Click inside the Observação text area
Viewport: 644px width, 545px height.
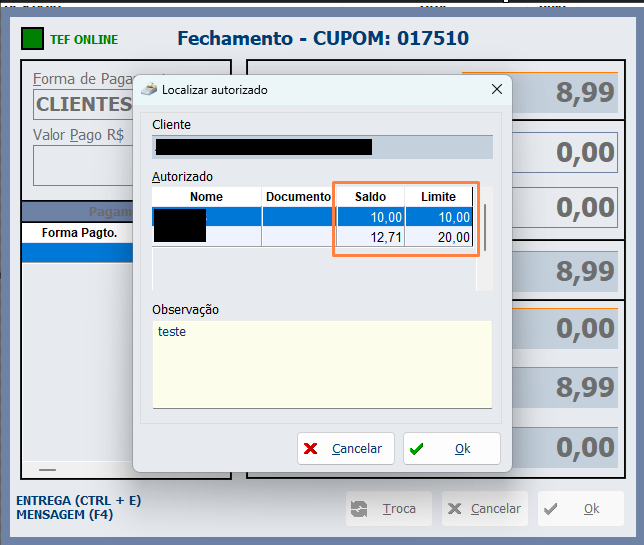321,365
